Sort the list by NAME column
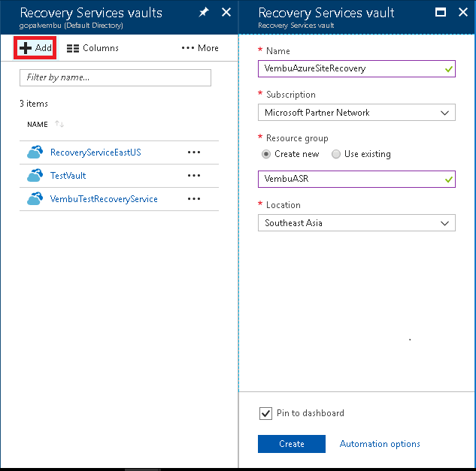 [59, 124]
